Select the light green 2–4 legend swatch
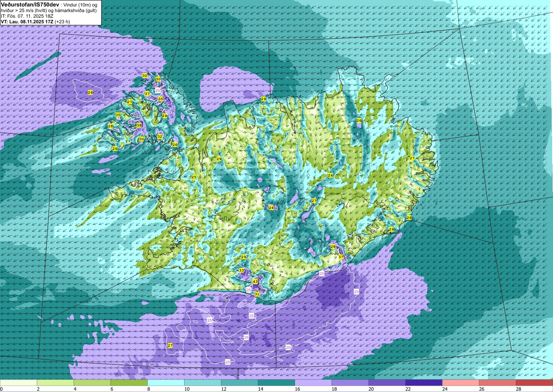Viewport: 553px width, 392px height. pyautogui.click(x=55, y=383)
